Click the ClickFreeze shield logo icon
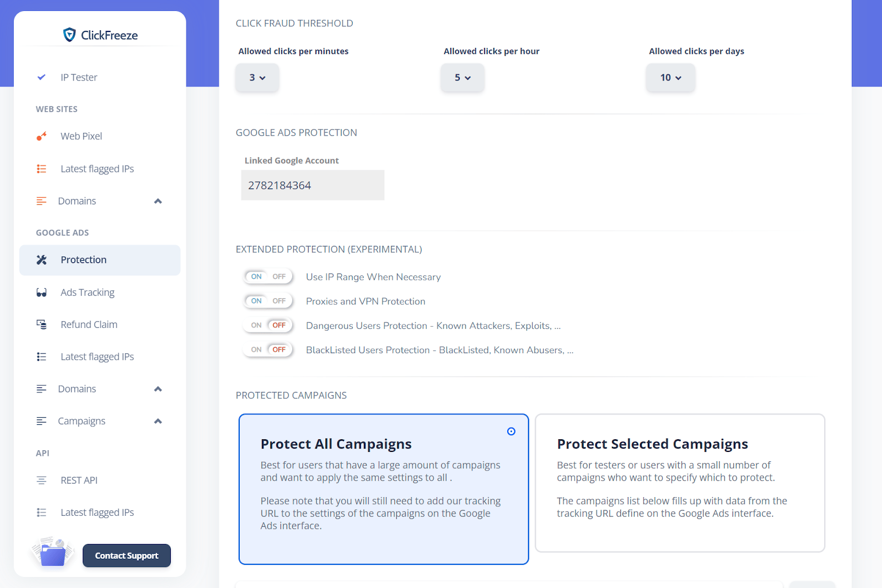This screenshot has height=588, width=882. pyautogui.click(x=69, y=35)
